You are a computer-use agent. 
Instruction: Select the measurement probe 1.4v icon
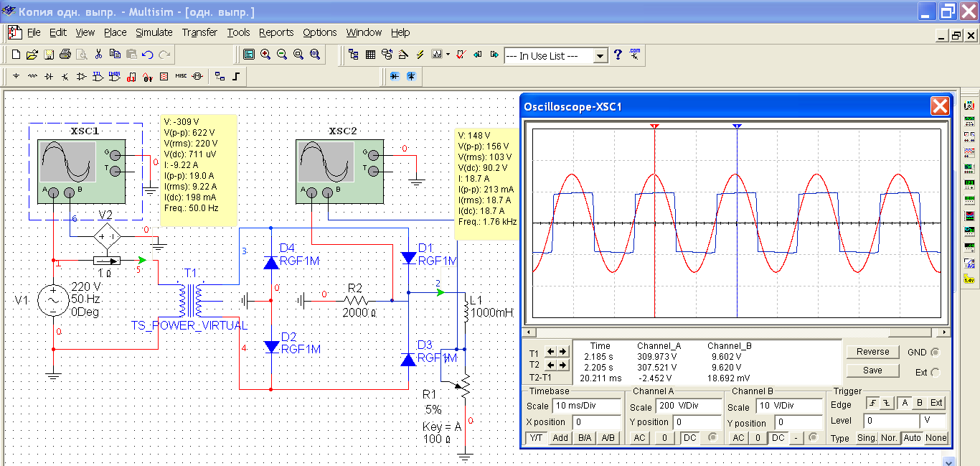969,279
